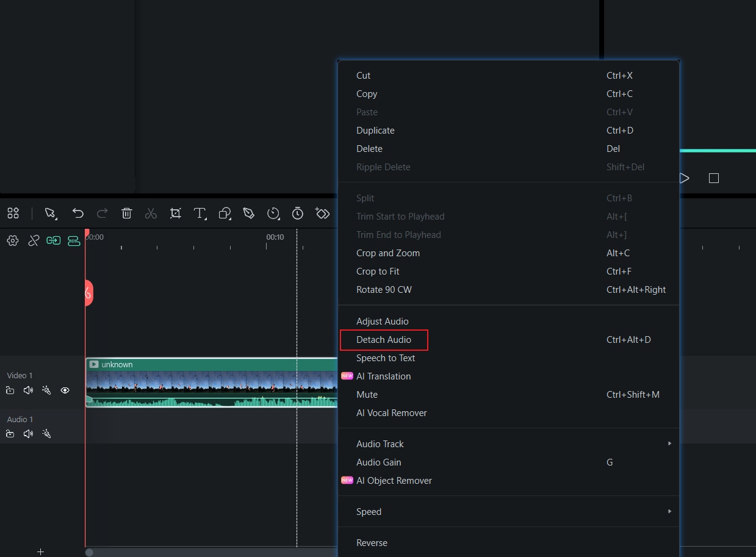Click the Audio 1 track label
Screen dimensions: 756x557
20,420
